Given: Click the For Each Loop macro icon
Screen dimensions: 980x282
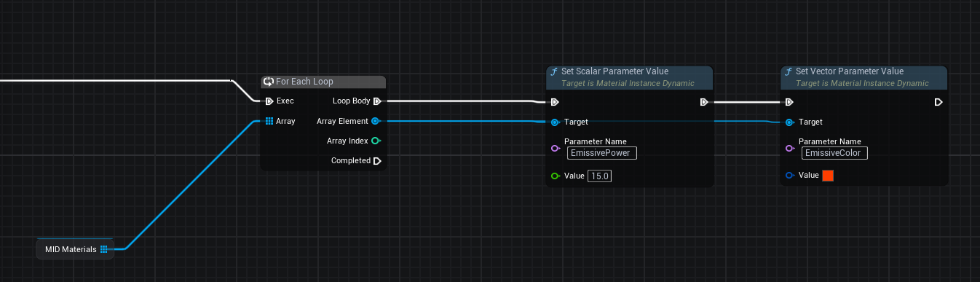Looking at the screenshot, I should click(269, 82).
